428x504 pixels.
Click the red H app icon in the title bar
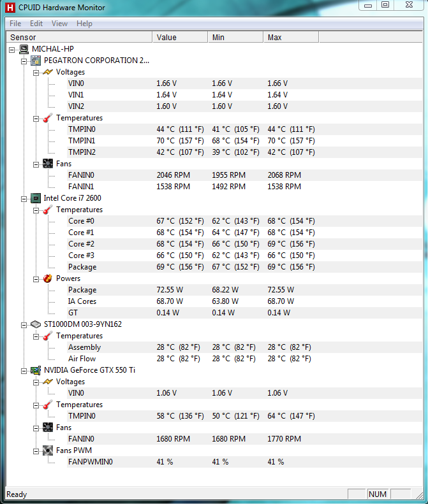tap(10, 8)
